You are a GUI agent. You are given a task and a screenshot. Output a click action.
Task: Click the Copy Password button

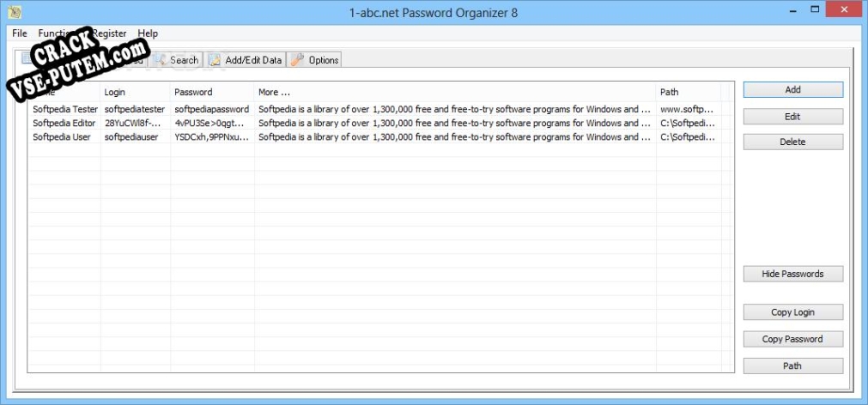(792, 339)
